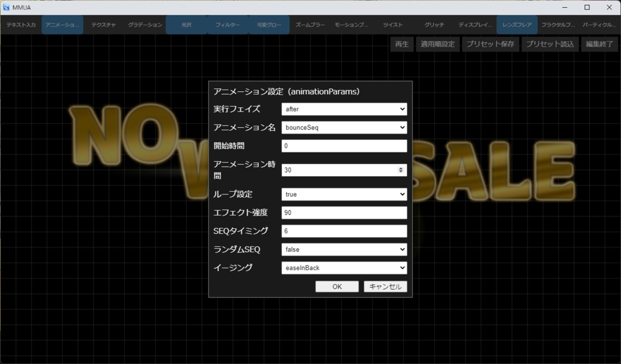Select the ズームブラー effect

point(309,25)
